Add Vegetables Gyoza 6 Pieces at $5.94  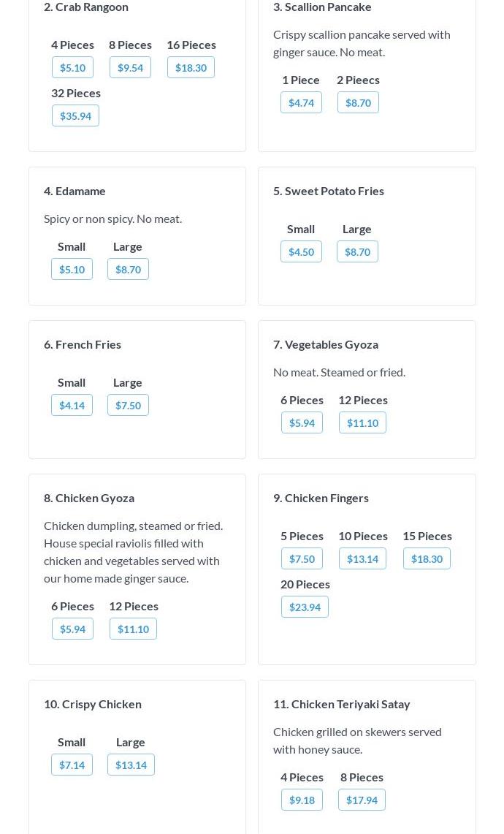(x=302, y=422)
